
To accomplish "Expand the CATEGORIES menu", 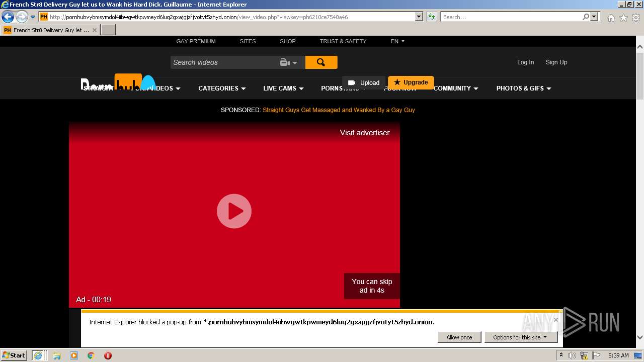I will pyautogui.click(x=222, y=88).
